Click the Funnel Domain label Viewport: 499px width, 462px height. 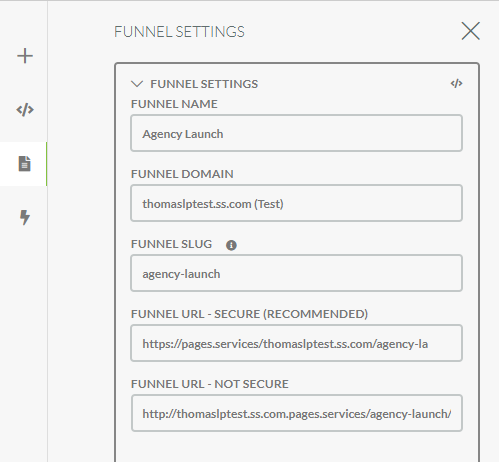182,174
